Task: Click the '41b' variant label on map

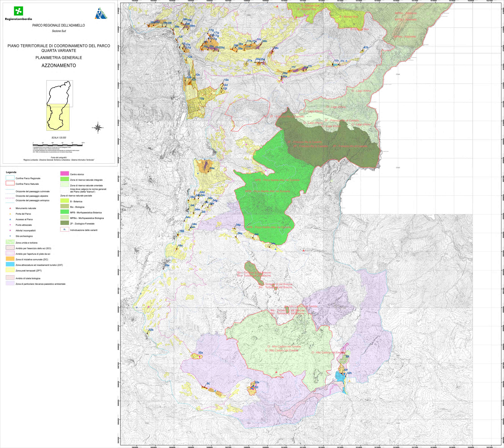Action: point(366,47)
